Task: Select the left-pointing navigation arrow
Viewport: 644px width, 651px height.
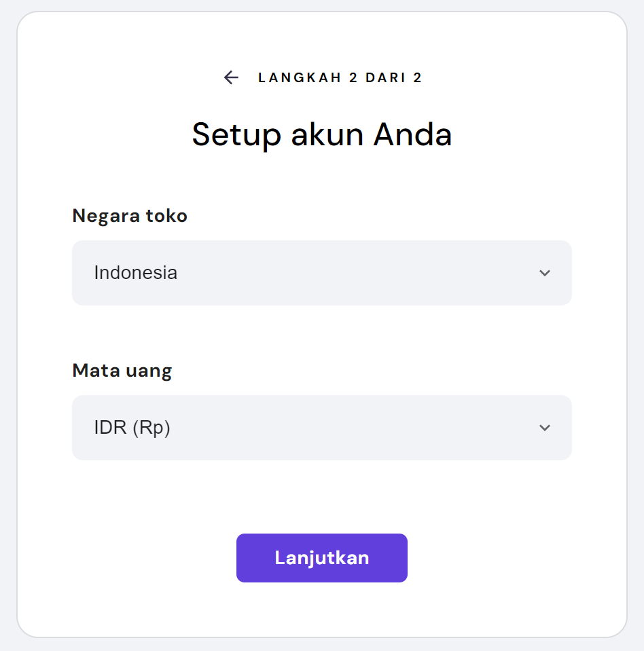Action: [x=231, y=77]
